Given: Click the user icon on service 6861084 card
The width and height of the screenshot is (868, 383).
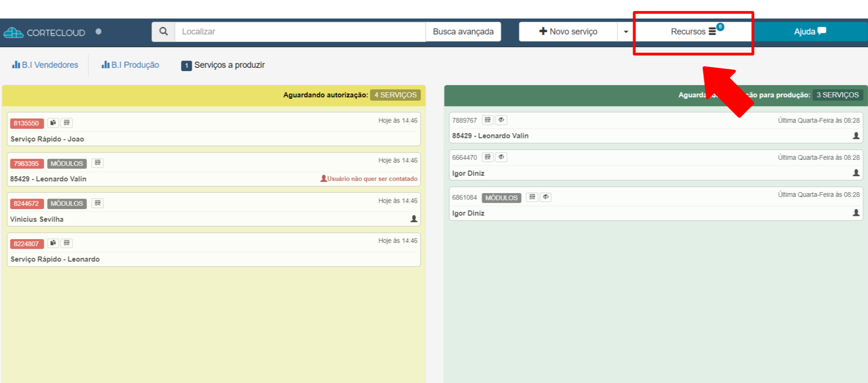Looking at the screenshot, I should pos(856,212).
